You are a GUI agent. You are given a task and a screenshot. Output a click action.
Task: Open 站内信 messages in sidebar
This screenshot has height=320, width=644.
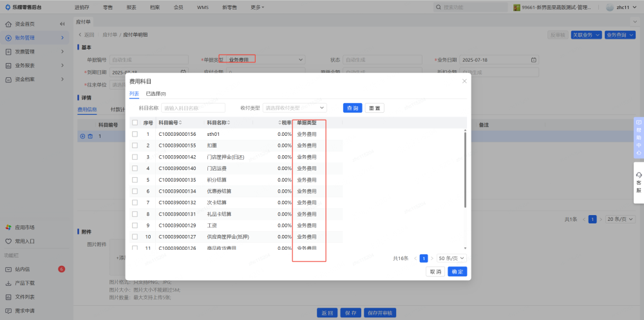(x=8, y=269)
